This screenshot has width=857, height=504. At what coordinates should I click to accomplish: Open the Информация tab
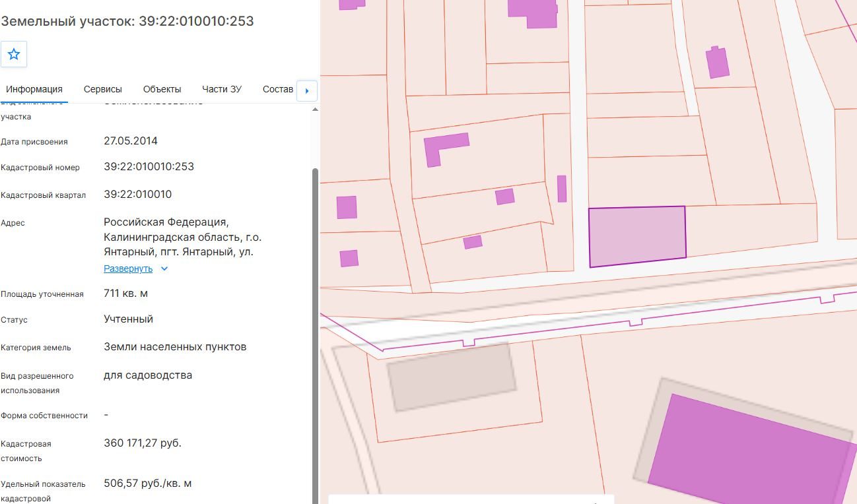click(x=34, y=89)
